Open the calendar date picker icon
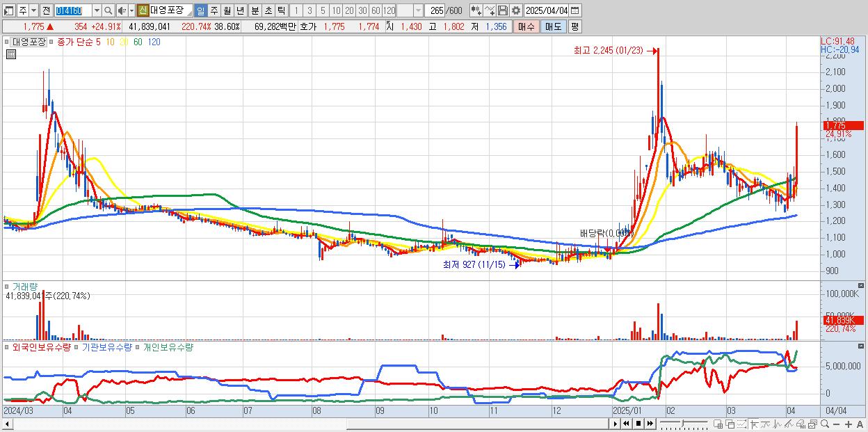Screen dimensions: 868x432 click(x=574, y=11)
